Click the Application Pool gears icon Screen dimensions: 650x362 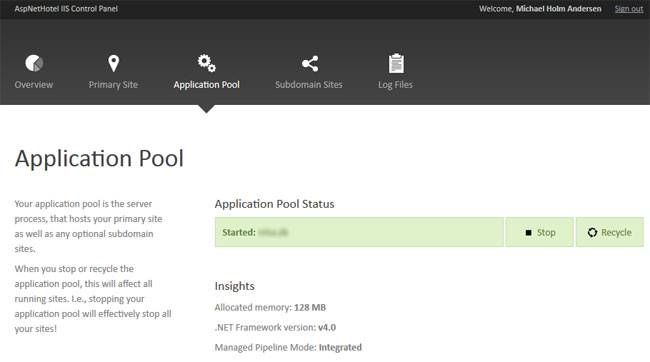(x=206, y=63)
